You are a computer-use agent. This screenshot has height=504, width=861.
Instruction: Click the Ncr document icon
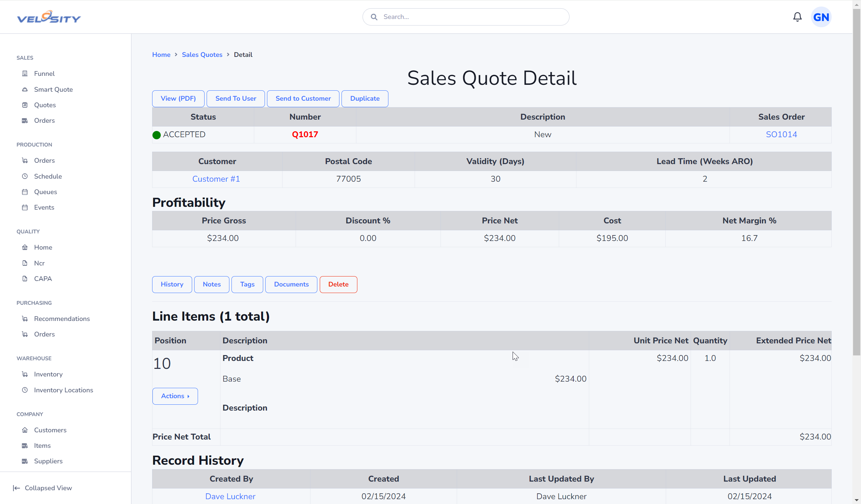pos(25,263)
